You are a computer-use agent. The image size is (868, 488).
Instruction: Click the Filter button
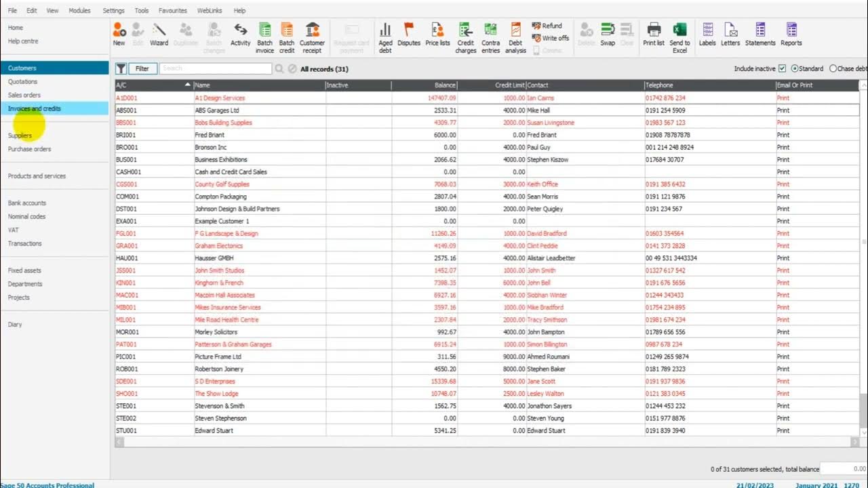[142, 68]
